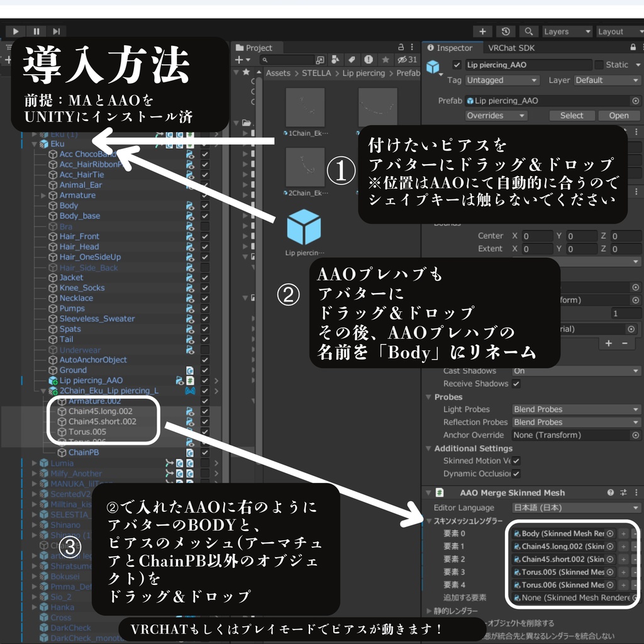The height and width of the screenshot is (644, 644).
Task: Switch to the VRChat SDK tab
Action: pyautogui.click(x=512, y=48)
